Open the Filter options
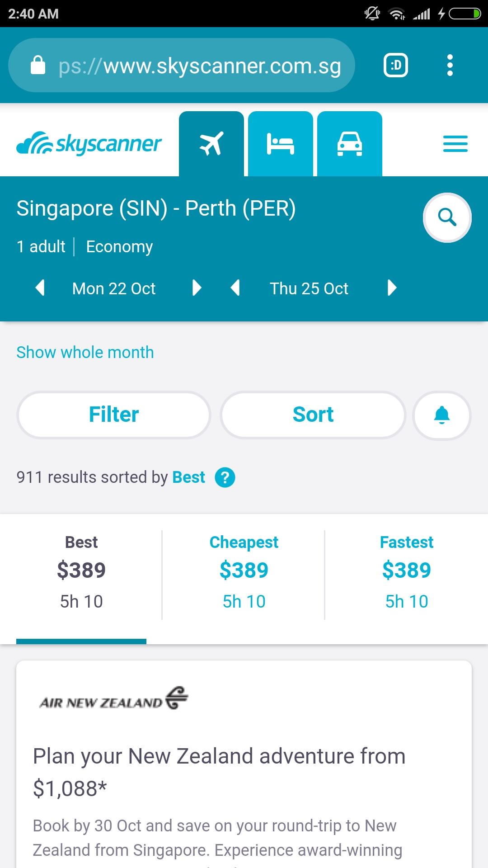 114,415
